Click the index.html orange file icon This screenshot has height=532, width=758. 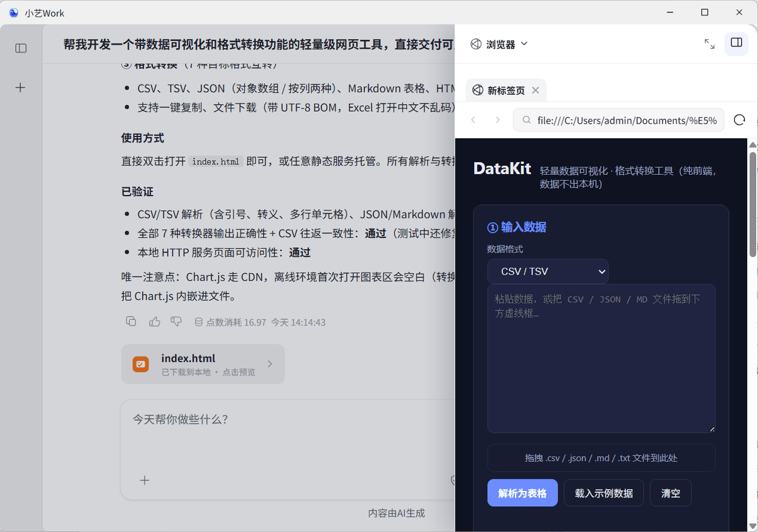point(140,364)
